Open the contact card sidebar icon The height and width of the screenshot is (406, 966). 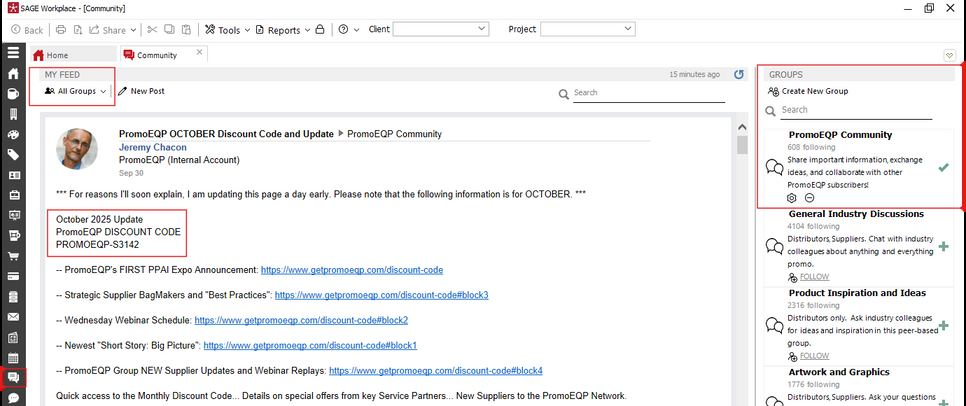tap(13, 175)
